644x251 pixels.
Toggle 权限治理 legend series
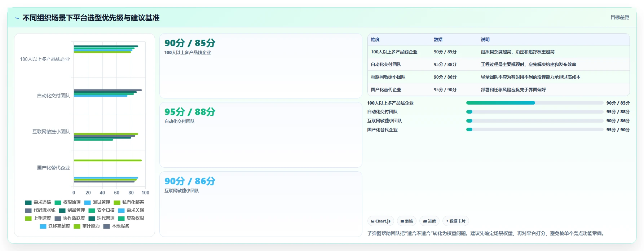coord(67,202)
